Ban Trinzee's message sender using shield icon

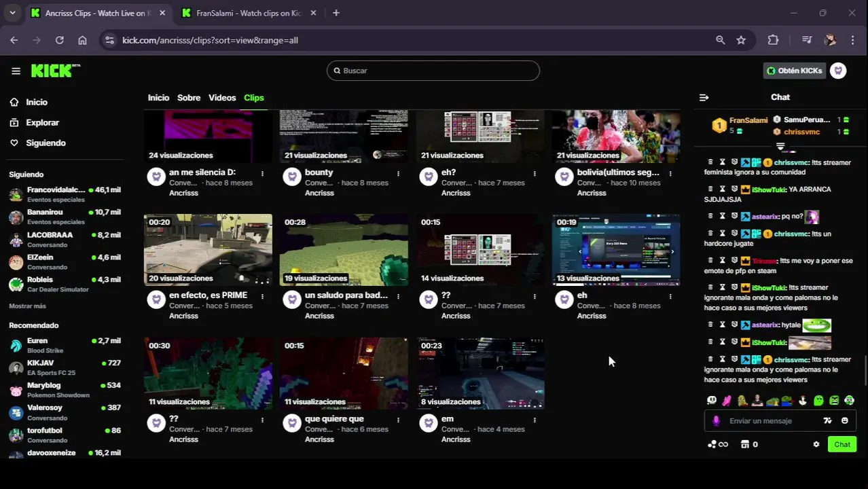click(734, 261)
